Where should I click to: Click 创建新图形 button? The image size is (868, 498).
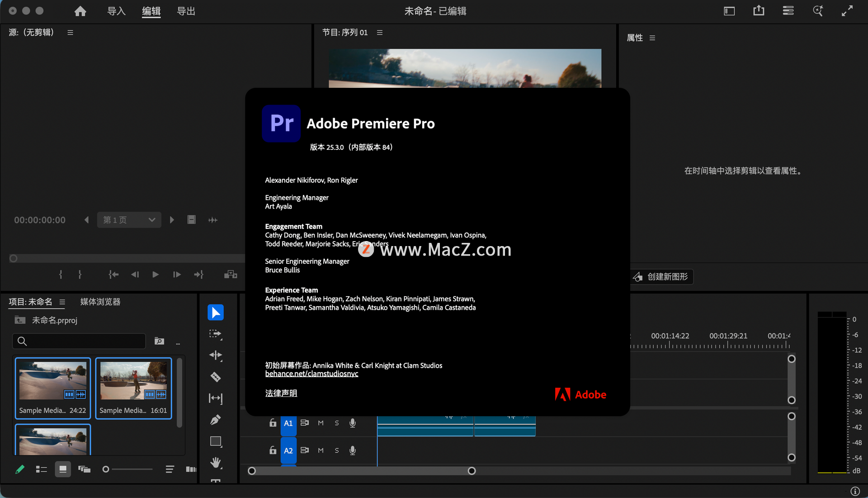661,277
